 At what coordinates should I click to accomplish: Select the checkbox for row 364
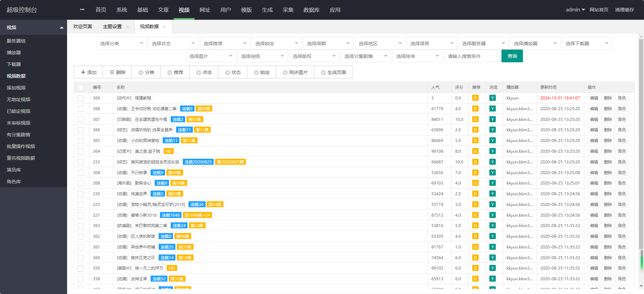(x=80, y=151)
